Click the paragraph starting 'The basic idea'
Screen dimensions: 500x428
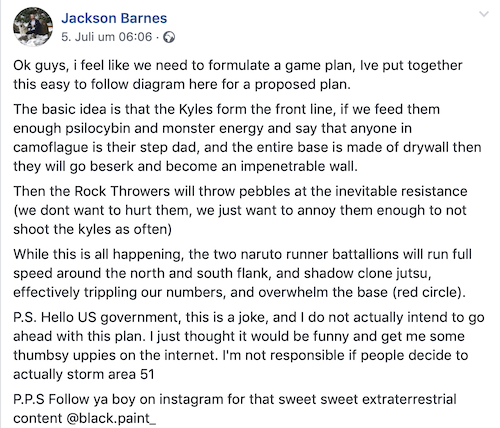tap(247, 138)
